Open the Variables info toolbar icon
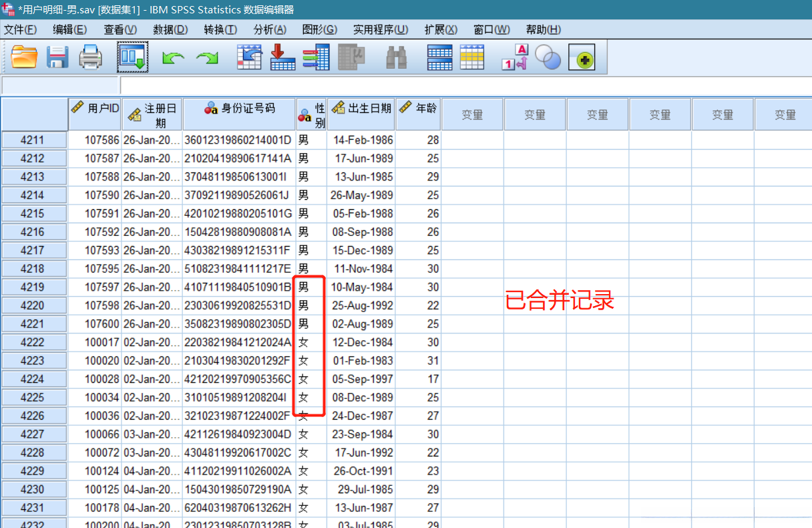The image size is (812, 528). [x=316, y=57]
